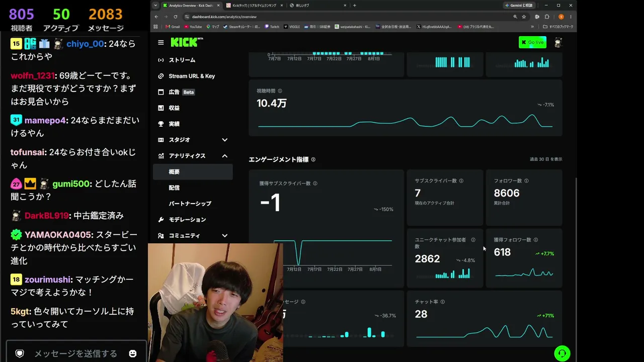Image resolution: width=644 pixels, height=362 pixels.
Task: Open すべてのブックマーク folder
Action: click(x=557, y=27)
